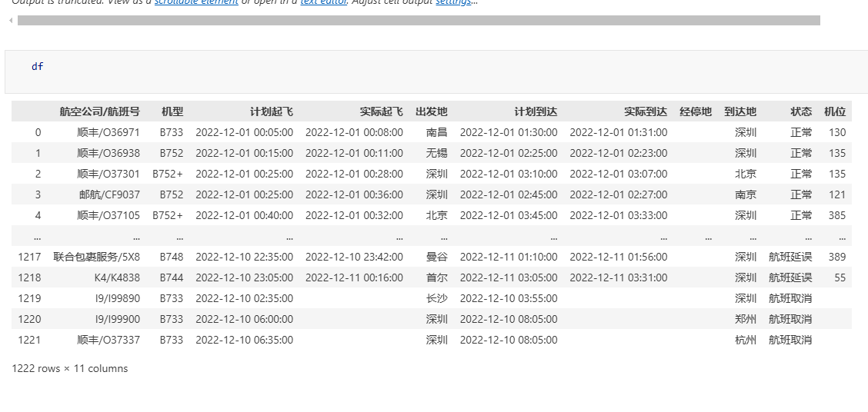
Task: Click the 计划起飞 column header
Action: 271,111
